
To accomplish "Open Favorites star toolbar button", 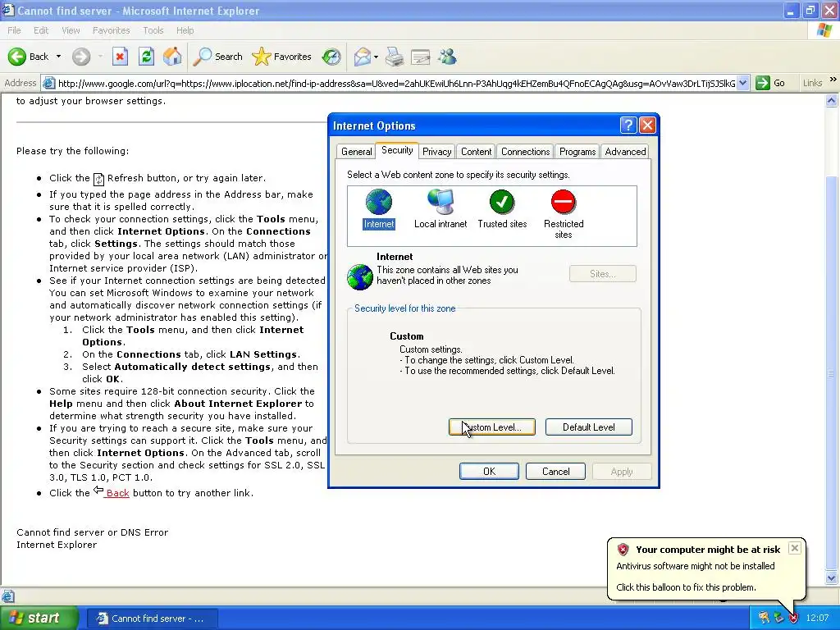I will 281,57.
